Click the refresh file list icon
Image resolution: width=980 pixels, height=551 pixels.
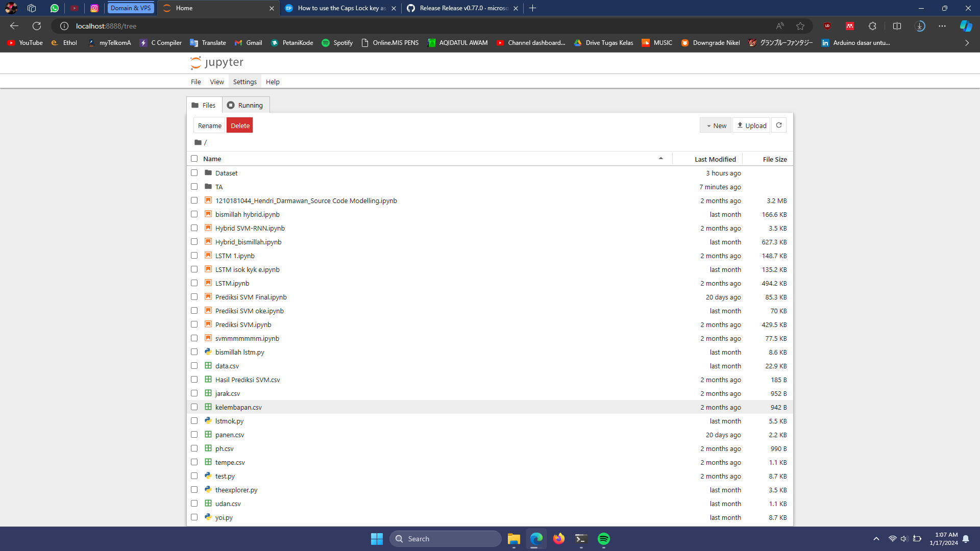[778, 126]
